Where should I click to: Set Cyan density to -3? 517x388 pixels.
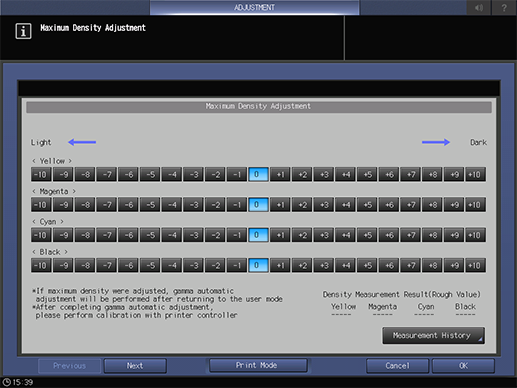click(x=193, y=235)
